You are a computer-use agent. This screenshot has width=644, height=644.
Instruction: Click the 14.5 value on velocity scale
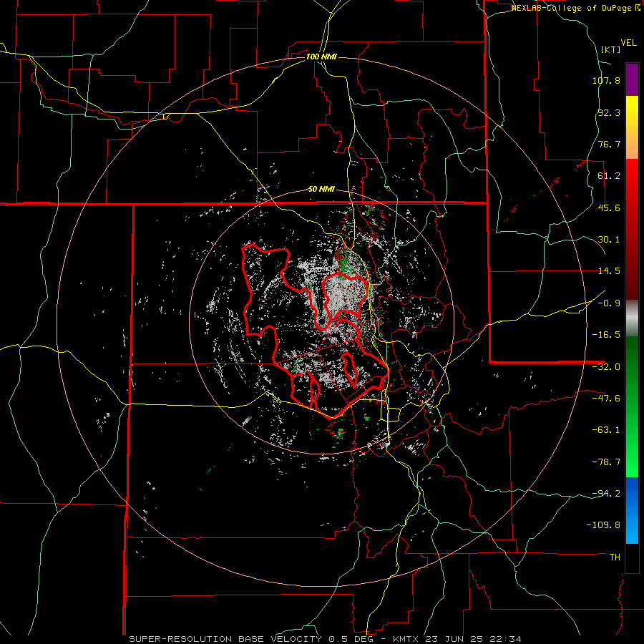[x=609, y=271]
